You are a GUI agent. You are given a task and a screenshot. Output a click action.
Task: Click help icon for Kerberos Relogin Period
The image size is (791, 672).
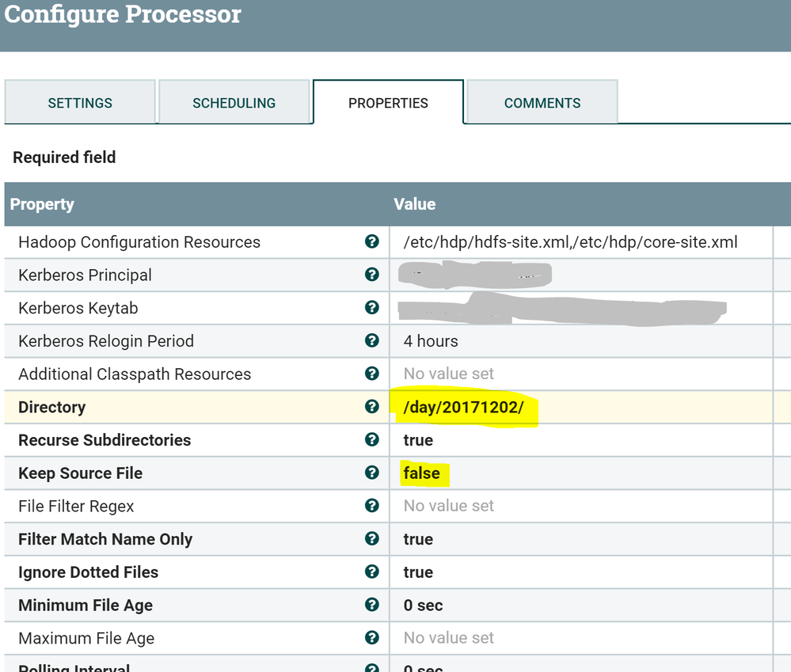click(x=371, y=341)
